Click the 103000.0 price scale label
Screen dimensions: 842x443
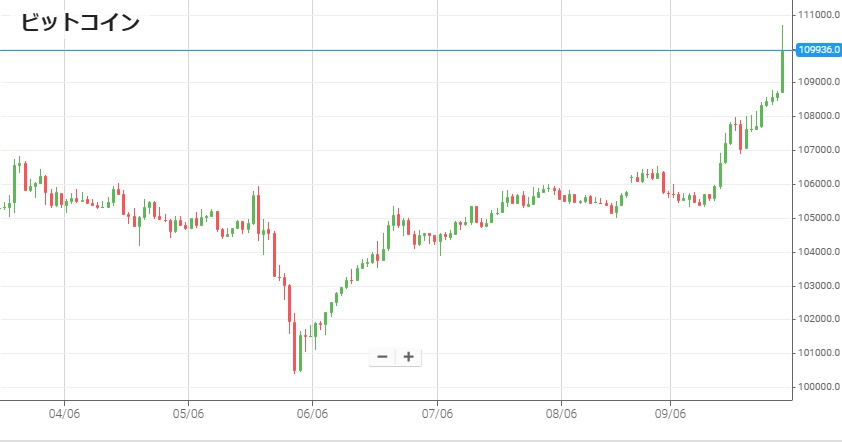tap(817, 286)
